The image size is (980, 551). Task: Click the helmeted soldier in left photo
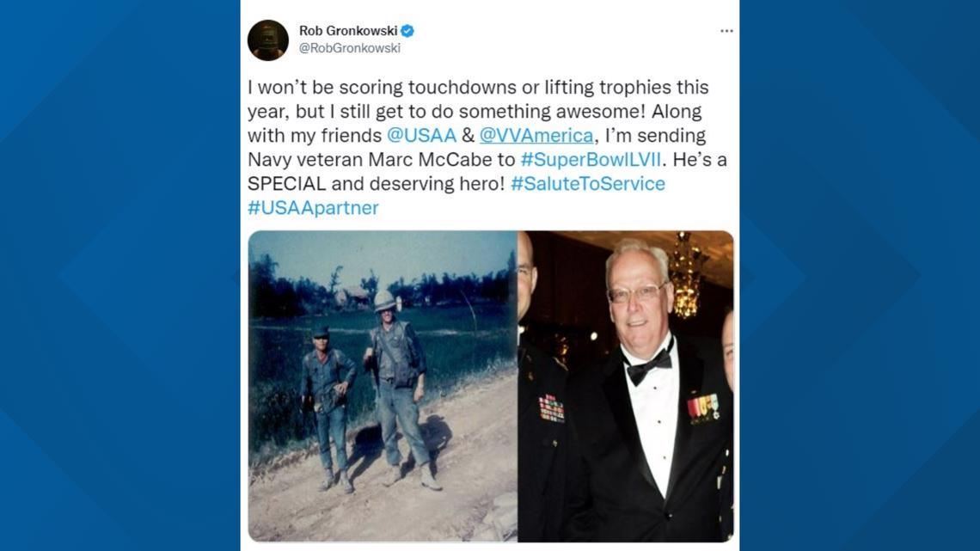click(399, 388)
